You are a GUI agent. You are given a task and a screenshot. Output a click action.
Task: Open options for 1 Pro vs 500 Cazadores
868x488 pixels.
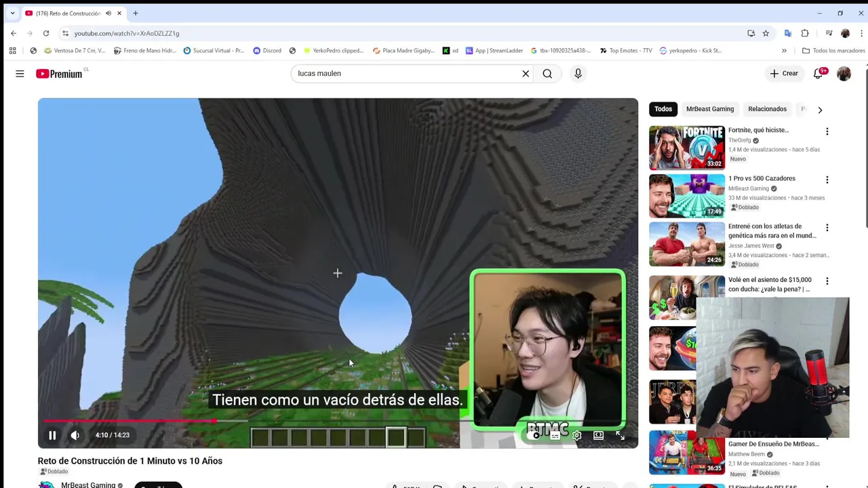(827, 180)
